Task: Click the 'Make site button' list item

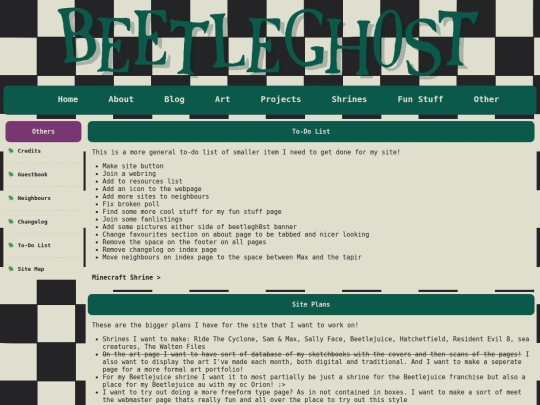Action: (133, 166)
